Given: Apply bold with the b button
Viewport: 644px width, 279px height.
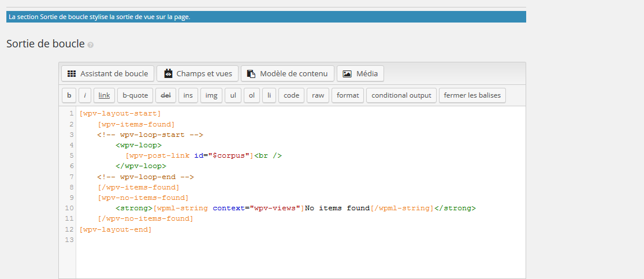Looking at the screenshot, I should [x=69, y=95].
